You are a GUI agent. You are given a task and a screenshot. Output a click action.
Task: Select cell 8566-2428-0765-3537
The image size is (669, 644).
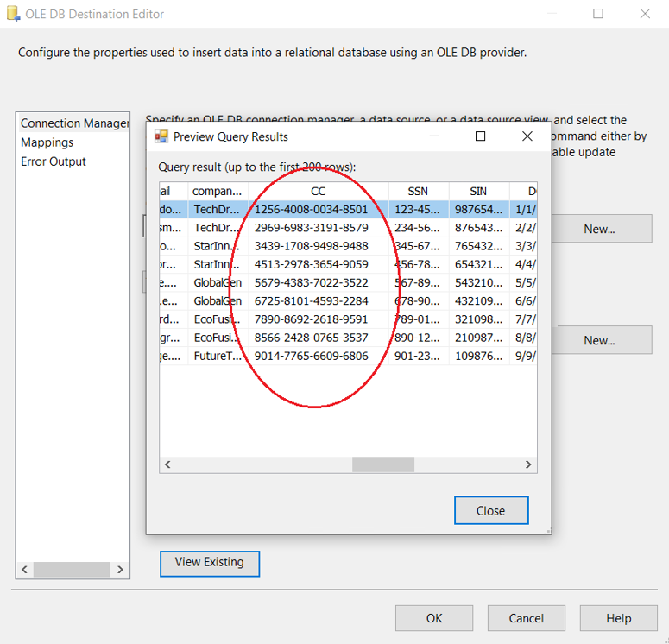coord(319,338)
